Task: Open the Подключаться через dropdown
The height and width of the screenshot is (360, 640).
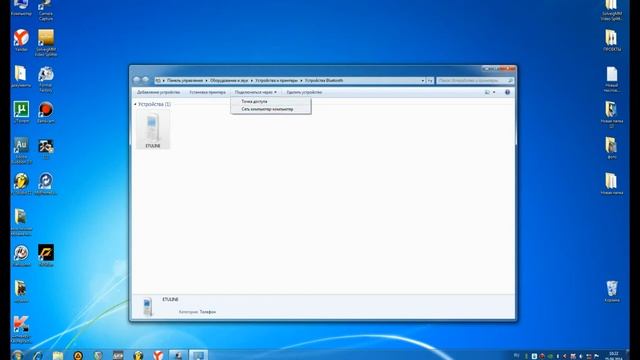Action: coord(256,92)
